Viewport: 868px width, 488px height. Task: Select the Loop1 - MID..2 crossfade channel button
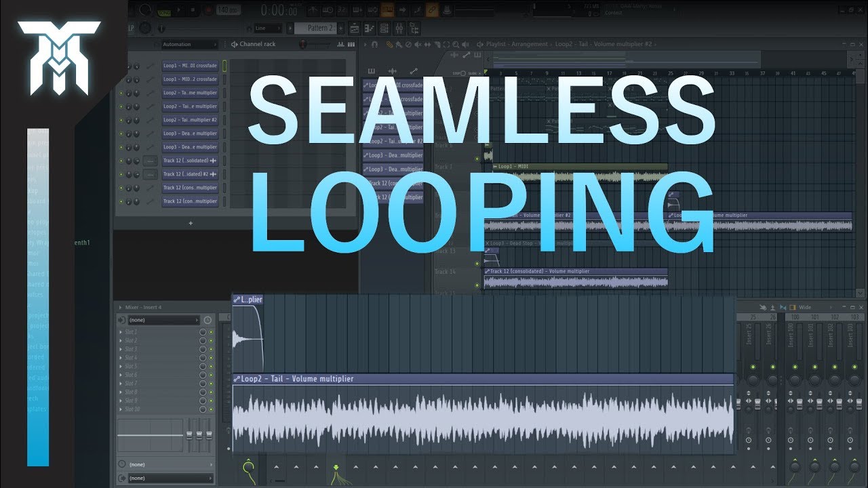coord(190,79)
